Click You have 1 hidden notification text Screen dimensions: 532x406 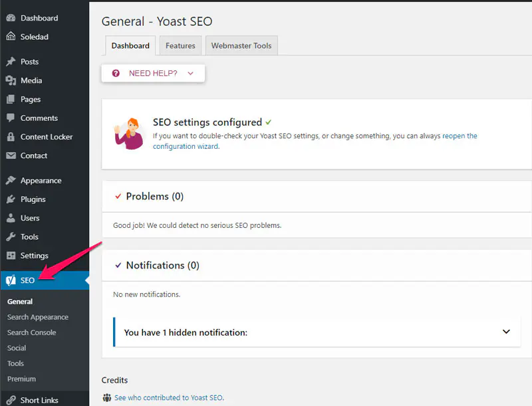186,332
